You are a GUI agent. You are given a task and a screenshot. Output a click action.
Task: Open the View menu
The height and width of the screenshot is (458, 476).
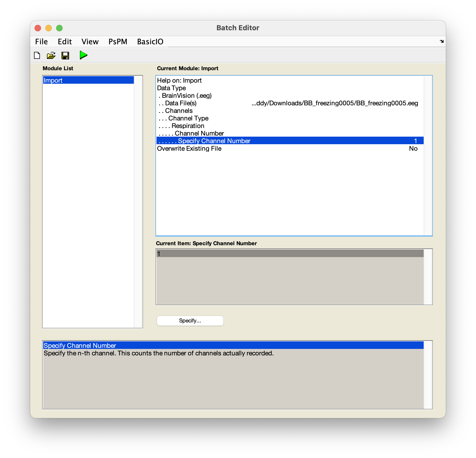90,41
